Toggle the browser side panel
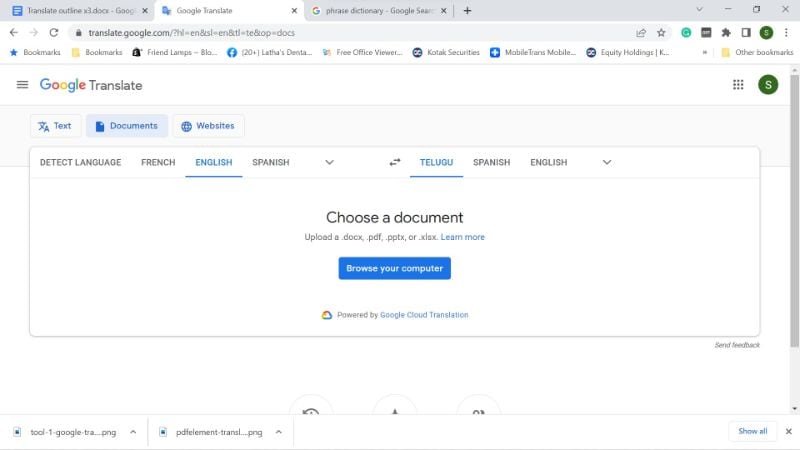The width and height of the screenshot is (800, 450). (746, 33)
